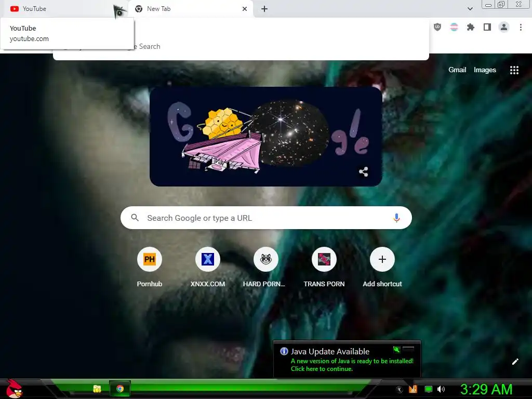532x399 pixels.
Task: Click the striped flag extension icon
Action: pos(454,27)
